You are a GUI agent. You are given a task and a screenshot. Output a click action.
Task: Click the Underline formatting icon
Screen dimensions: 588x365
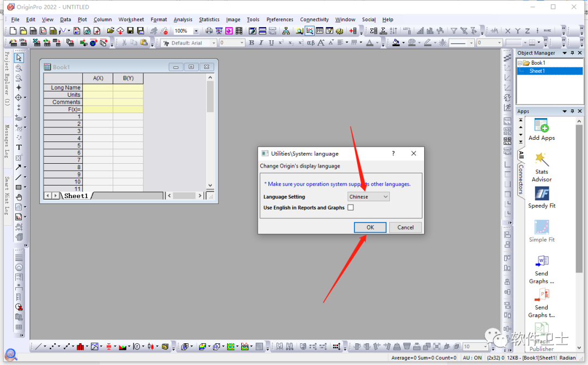[x=271, y=43]
